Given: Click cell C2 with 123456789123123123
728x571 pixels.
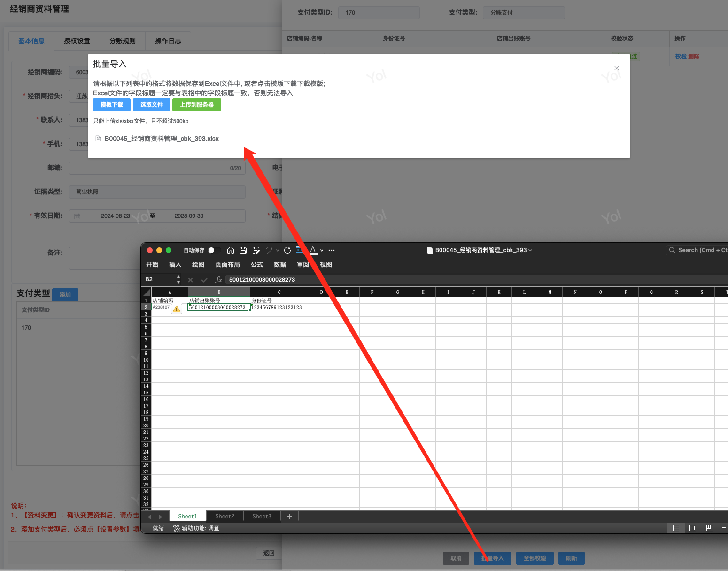Looking at the screenshot, I should [x=279, y=307].
